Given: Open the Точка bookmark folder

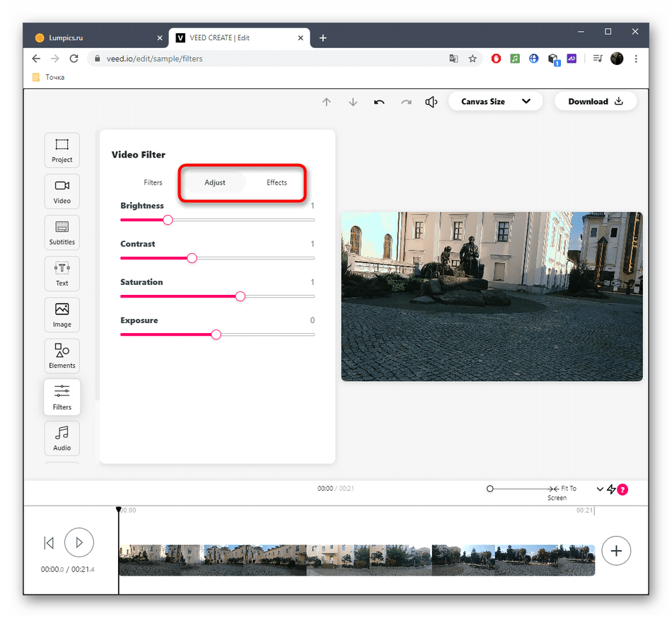Looking at the screenshot, I should pos(49,77).
